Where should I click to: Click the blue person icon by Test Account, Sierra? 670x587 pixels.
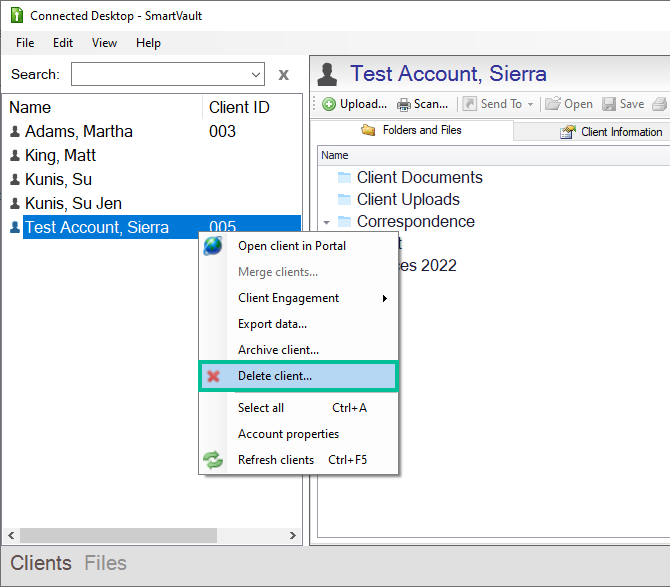pos(15,227)
